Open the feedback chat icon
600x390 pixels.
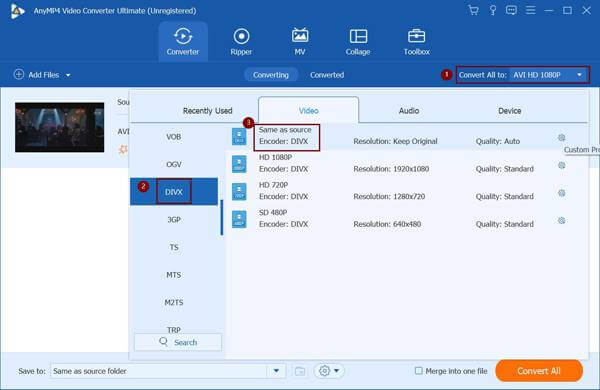(x=511, y=10)
